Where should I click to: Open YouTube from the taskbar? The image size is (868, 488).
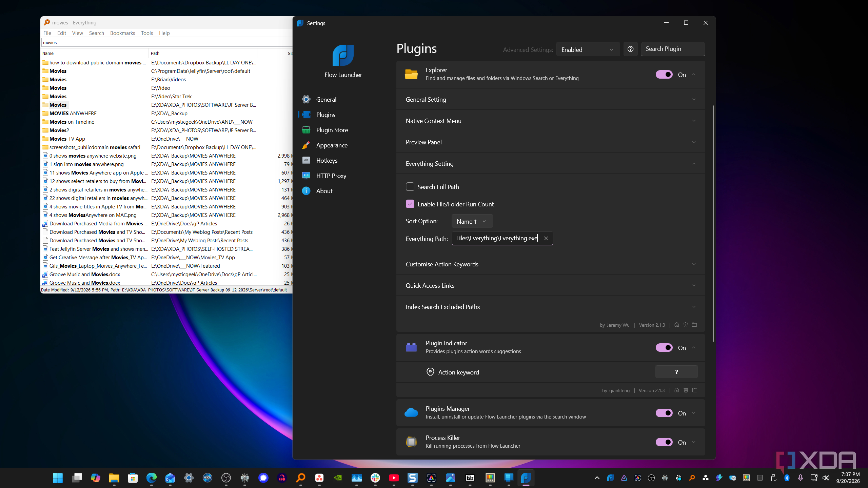tap(394, 478)
